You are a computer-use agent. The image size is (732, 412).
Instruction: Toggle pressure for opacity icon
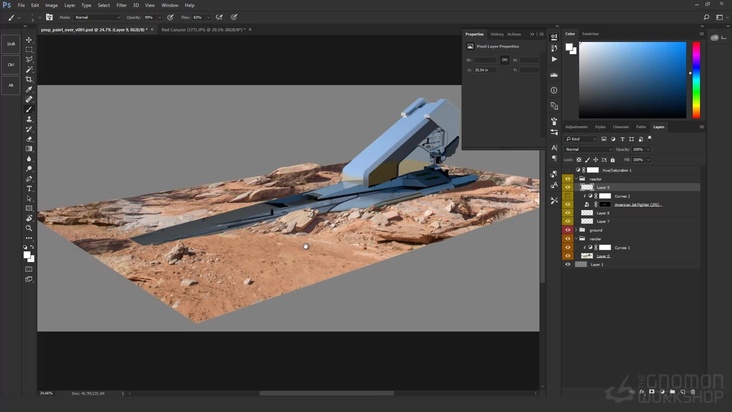coord(170,17)
